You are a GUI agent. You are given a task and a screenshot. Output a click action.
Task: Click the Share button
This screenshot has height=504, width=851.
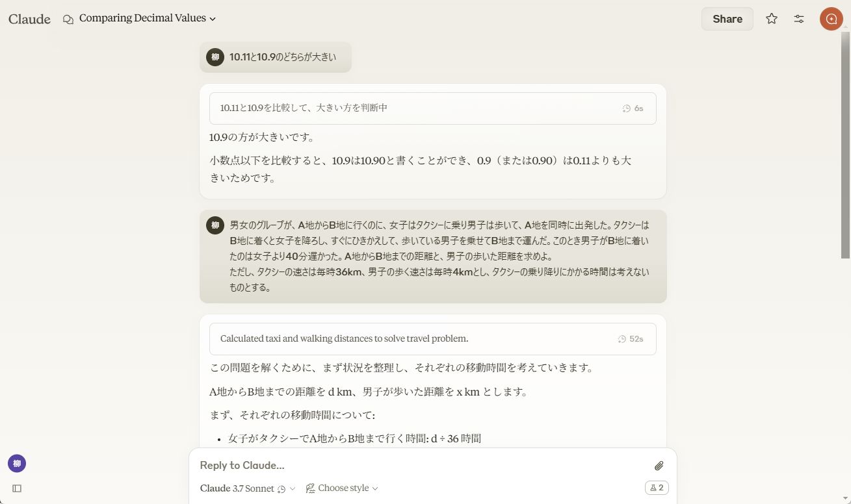pos(727,19)
